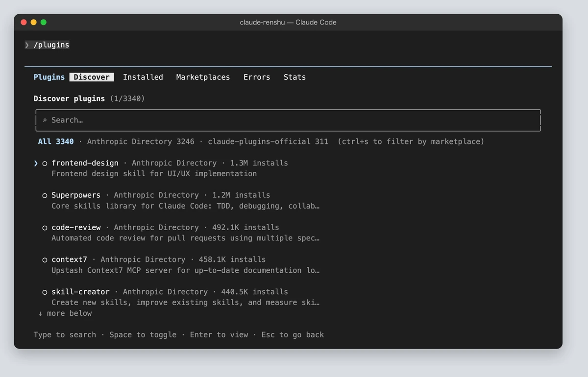Toggle the frontend-design plugin circle
The width and height of the screenshot is (588, 377).
point(45,163)
